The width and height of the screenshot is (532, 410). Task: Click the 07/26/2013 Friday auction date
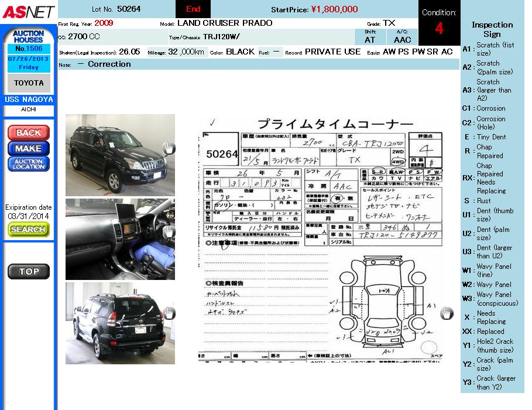(29, 63)
